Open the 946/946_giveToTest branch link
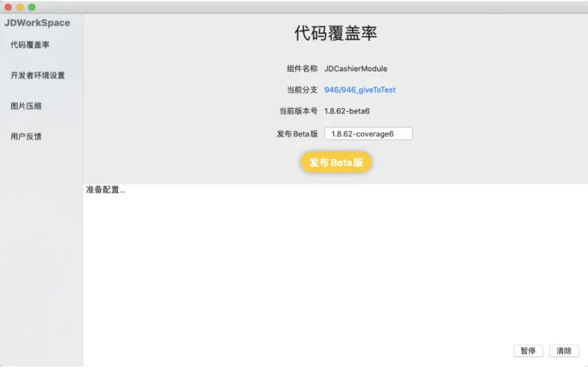Viewport: 588px width, 368px height. 360,90
